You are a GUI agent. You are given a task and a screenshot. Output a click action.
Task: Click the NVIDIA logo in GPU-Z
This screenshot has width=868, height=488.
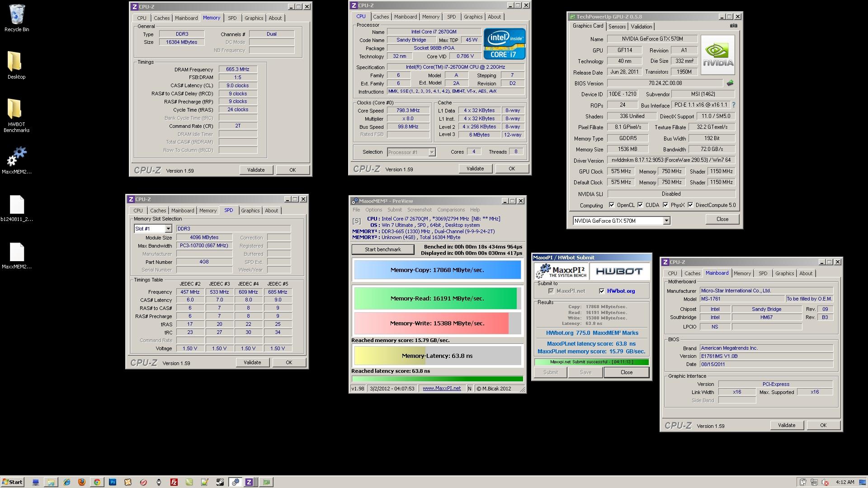pos(718,55)
